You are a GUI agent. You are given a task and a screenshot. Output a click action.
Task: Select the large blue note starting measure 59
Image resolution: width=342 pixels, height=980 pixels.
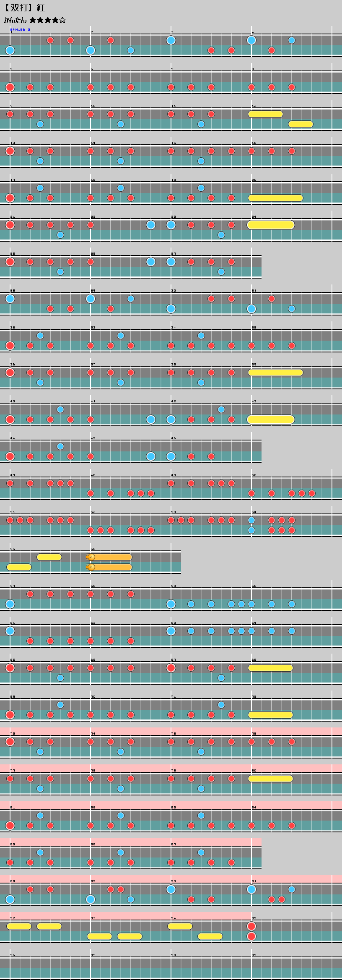pyautogui.click(x=171, y=604)
